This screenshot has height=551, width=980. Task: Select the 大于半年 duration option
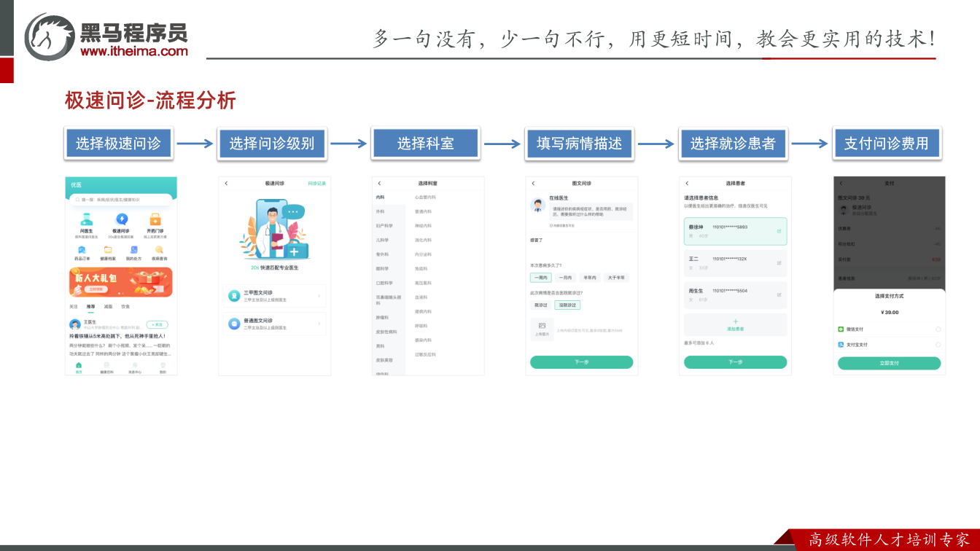616,278
